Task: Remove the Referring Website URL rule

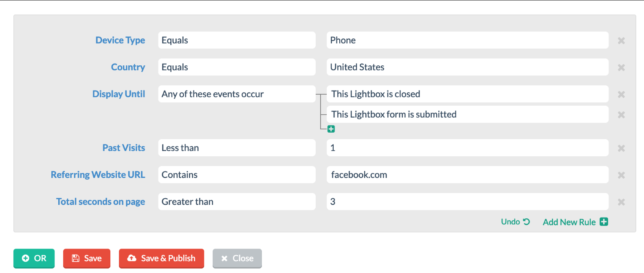Action: 621,175
